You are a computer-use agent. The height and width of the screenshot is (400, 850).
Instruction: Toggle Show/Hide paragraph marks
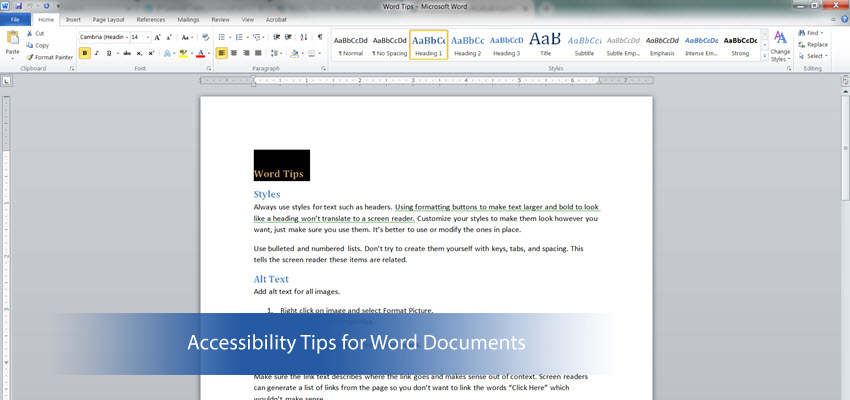point(320,37)
